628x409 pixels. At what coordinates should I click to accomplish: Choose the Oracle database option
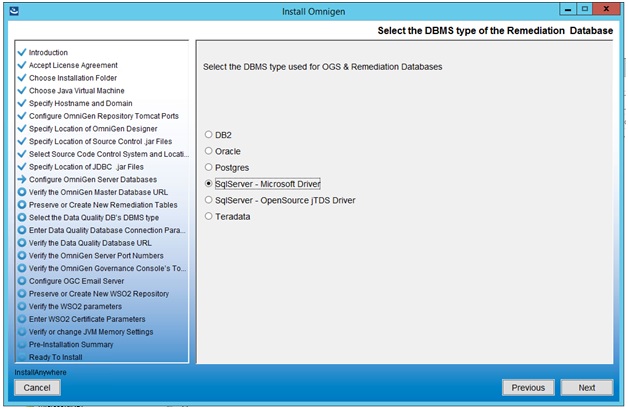(208, 151)
